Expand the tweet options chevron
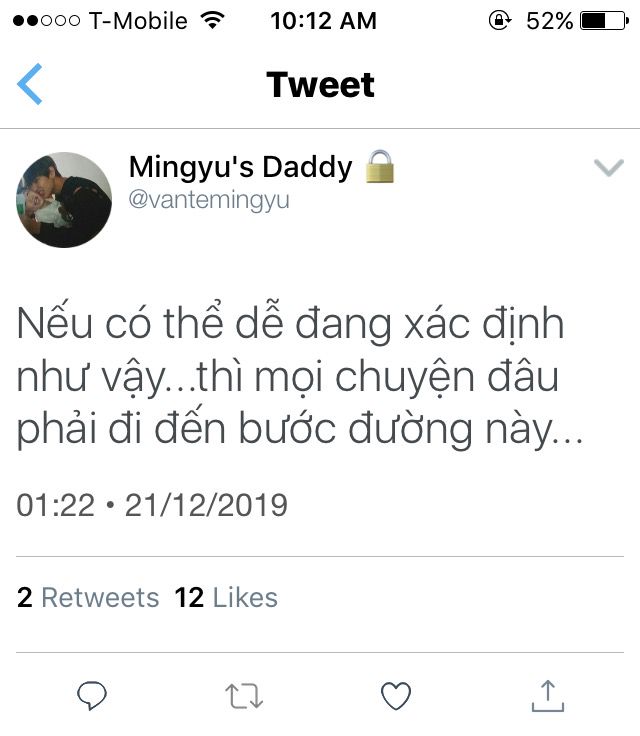640x736 pixels. [609, 168]
